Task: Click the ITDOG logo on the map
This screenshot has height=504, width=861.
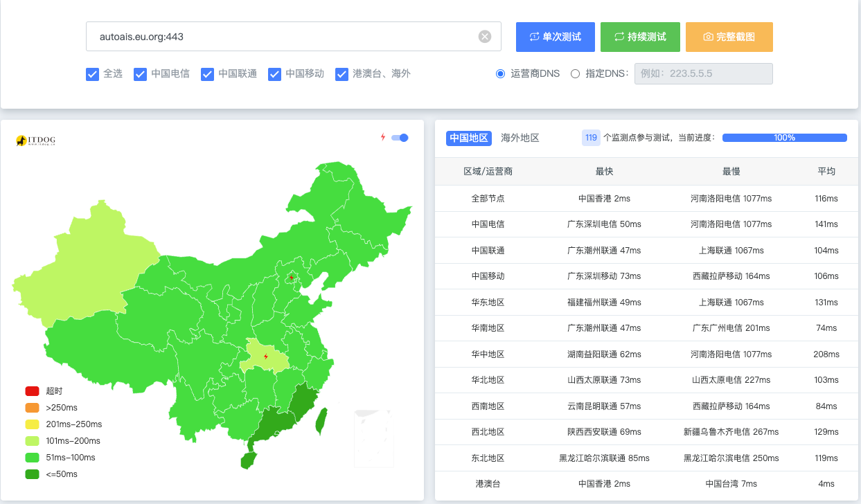Action: point(35,141)
